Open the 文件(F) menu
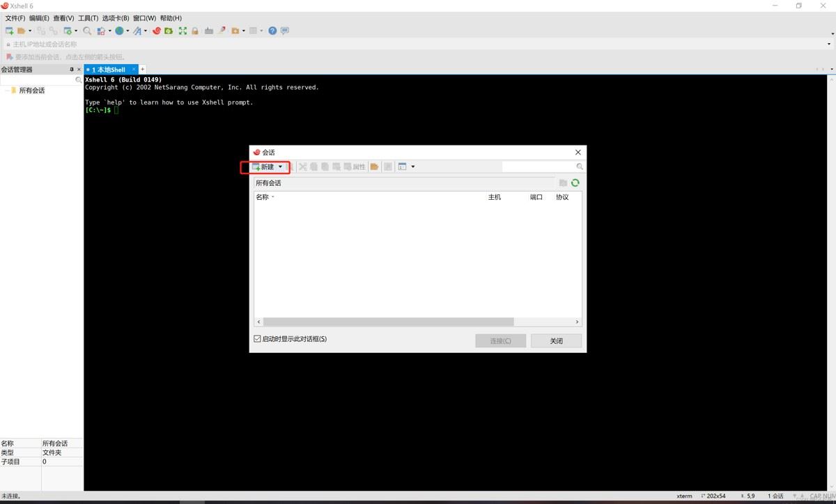 (x=15, y=18)
